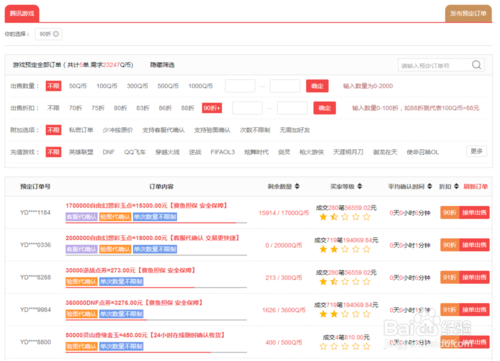Select the 86折 discount filter
Viewport: 500px width, 361px height.
click(165, 108)
